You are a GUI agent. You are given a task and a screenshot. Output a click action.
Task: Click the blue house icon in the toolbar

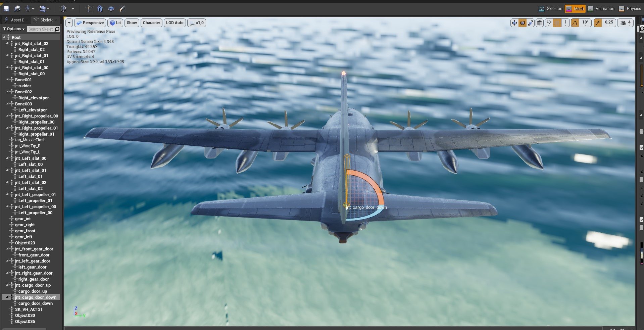click(x=100, y=9)
